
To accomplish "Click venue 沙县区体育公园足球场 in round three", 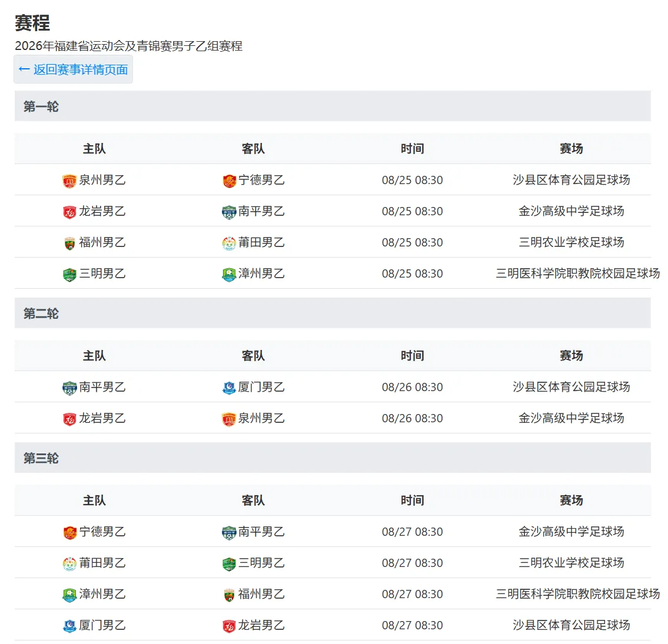I will tap(571, 625).
